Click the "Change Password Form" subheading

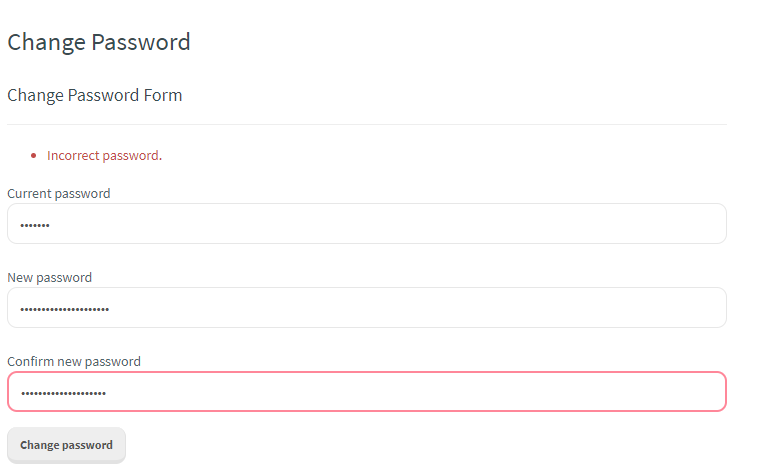pyautogui.click(x=95, y=96)
